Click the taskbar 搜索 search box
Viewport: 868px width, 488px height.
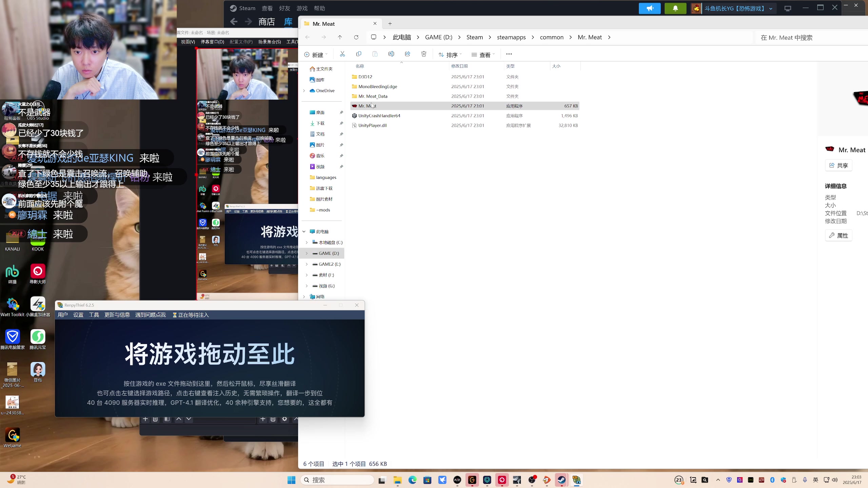click(x=337, y=480)
